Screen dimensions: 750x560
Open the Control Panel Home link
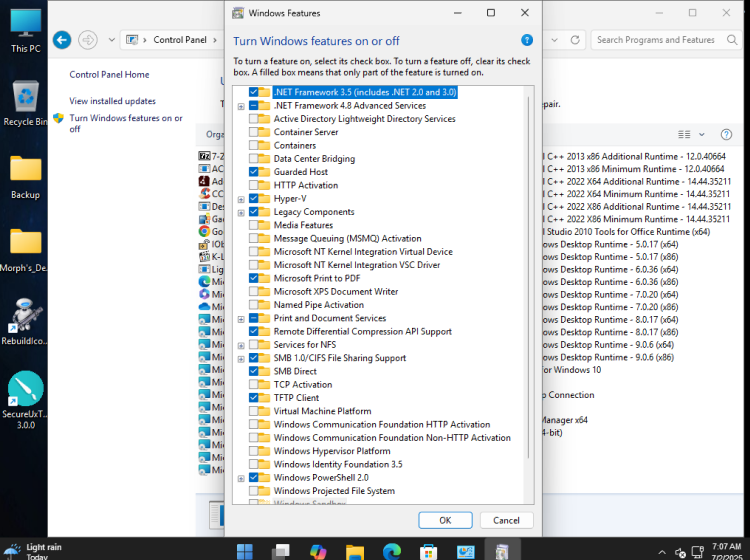click(x=109, y=75)
